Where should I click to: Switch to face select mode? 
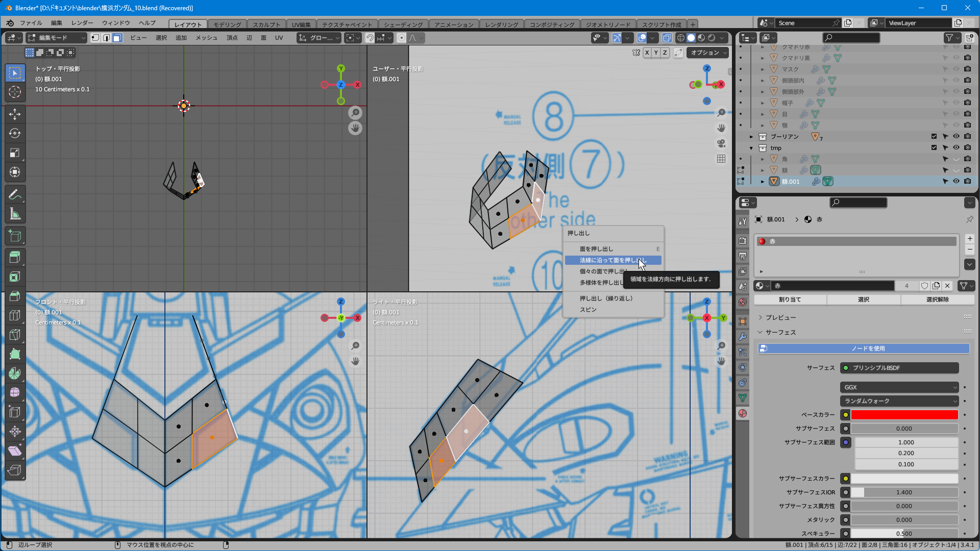pos(117,38)
